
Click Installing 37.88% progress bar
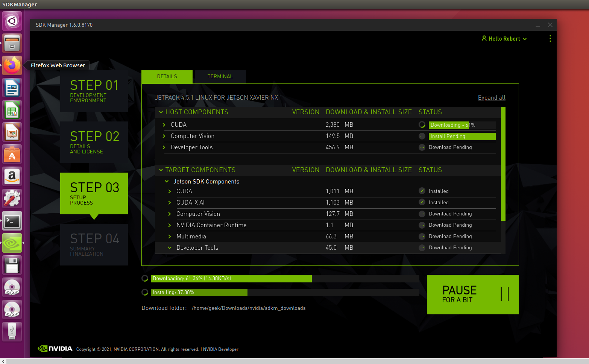tap(285, 293)
